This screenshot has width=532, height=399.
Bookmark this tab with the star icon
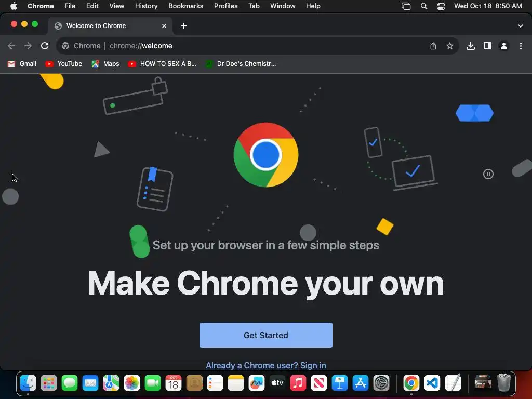(450, 46)
